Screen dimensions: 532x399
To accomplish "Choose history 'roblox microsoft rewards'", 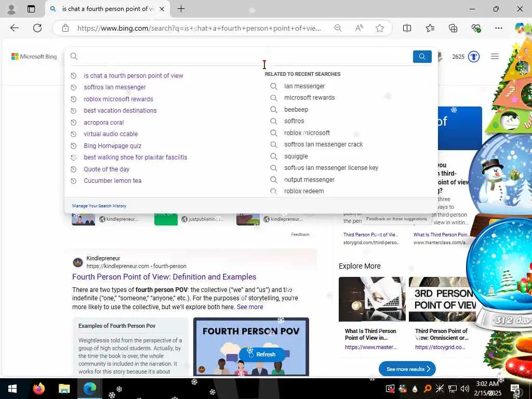I will coord(118,99).
